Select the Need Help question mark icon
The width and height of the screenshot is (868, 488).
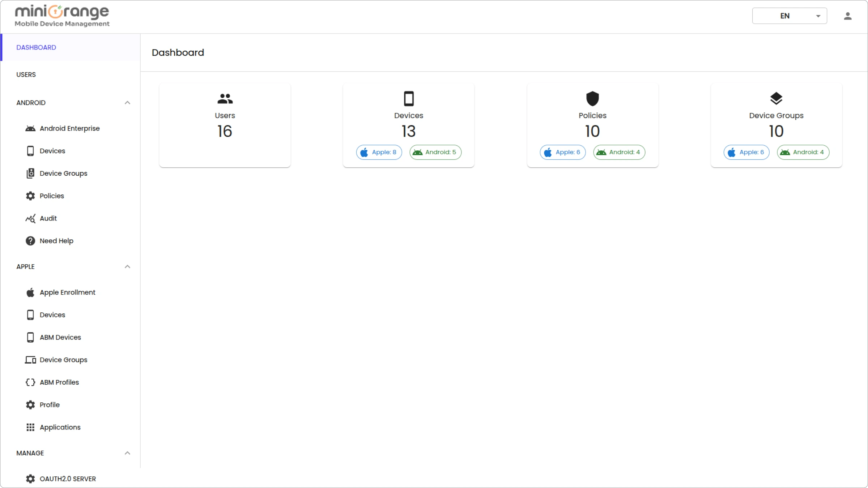pos(31,240)
